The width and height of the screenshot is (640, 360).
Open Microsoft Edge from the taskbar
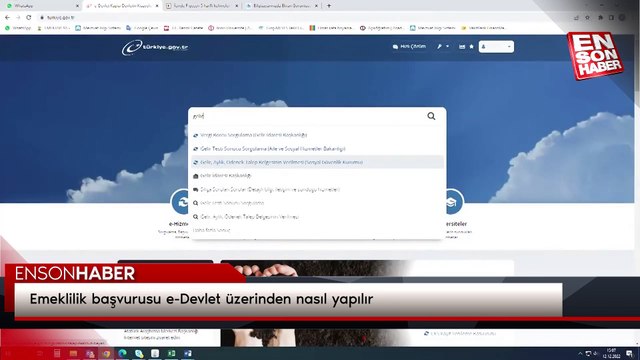point(122,353)
